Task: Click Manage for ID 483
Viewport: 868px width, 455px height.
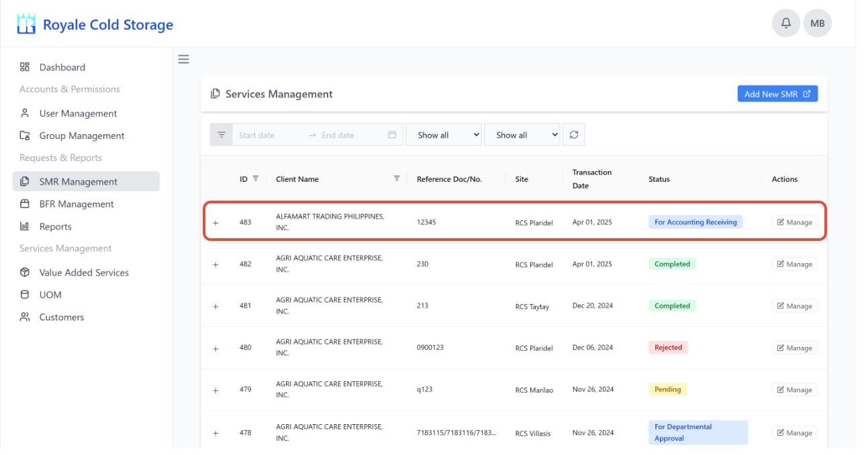Action: pos(794,222)
